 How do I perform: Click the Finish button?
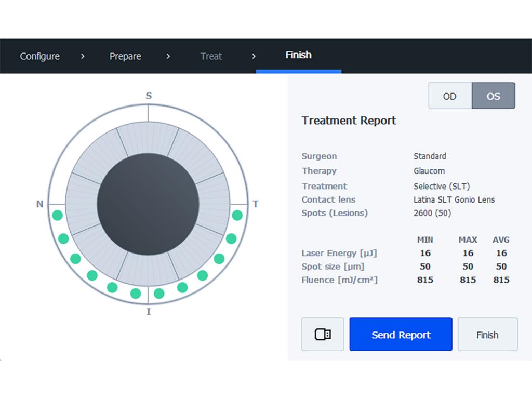(487, 335)
